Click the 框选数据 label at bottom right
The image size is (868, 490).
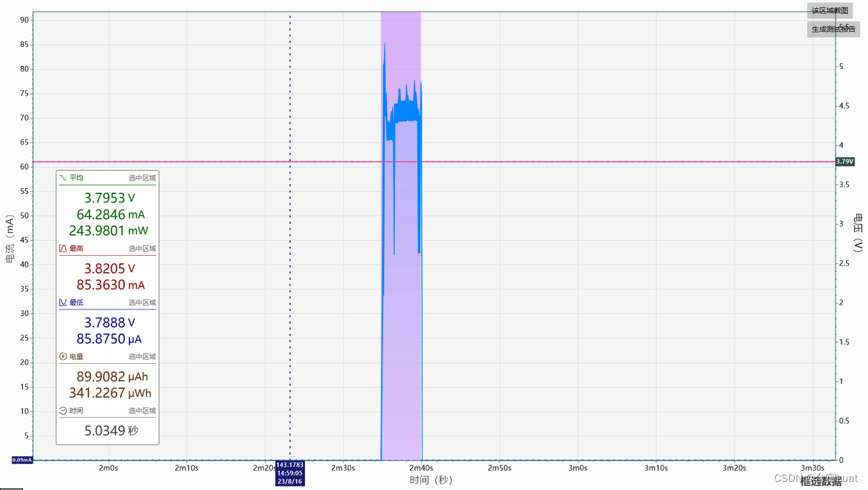(x=821, y=481)
